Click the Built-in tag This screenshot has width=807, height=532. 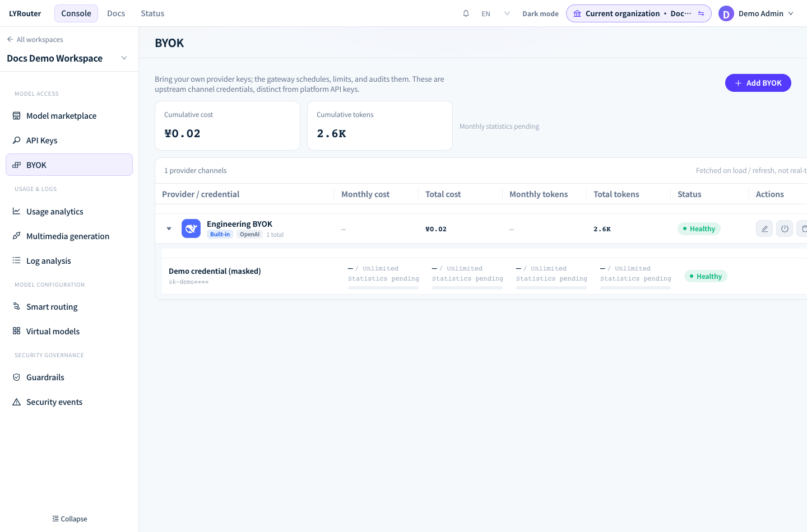pyautogui.click(x=220, y=234)
